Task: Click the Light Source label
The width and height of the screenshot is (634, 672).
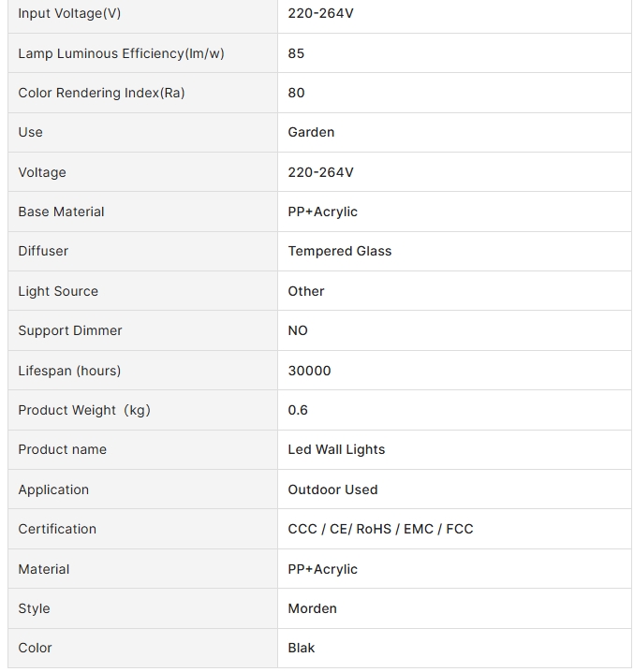Action: tap(58, 291)
